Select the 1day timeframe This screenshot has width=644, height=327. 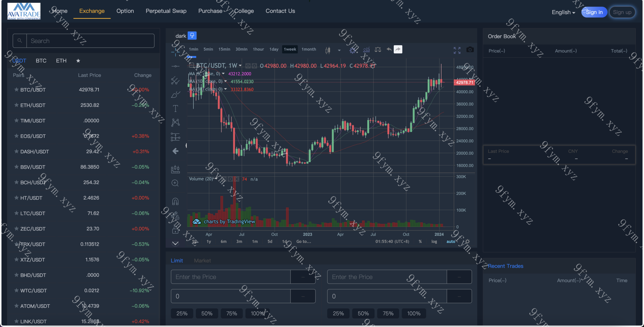[274, 49]
